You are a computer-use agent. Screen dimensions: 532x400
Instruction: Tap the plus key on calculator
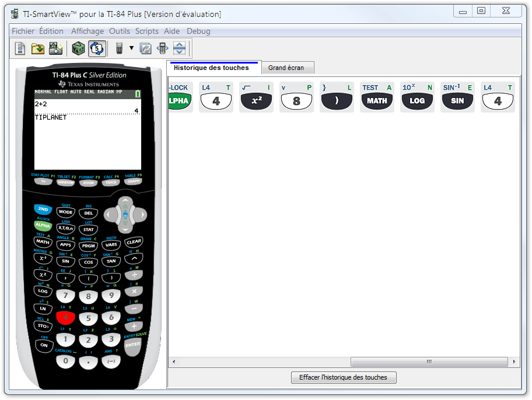[134, 327]
